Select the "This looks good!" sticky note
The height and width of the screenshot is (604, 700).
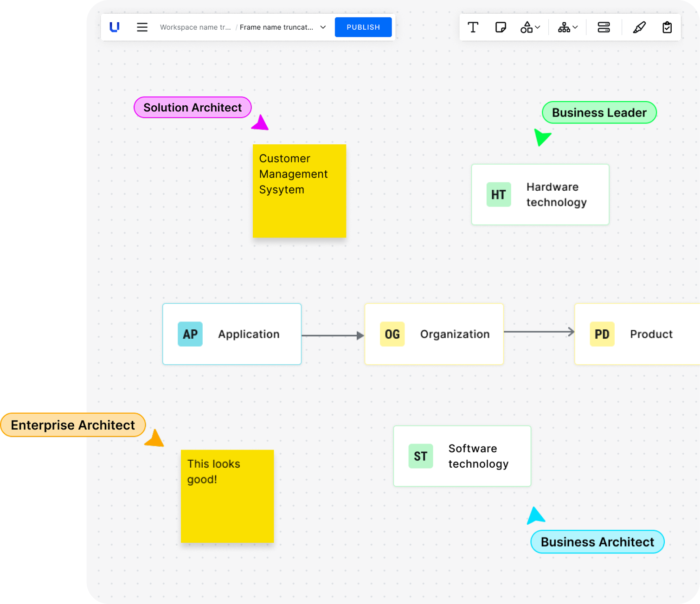click(x=227, y=496)
